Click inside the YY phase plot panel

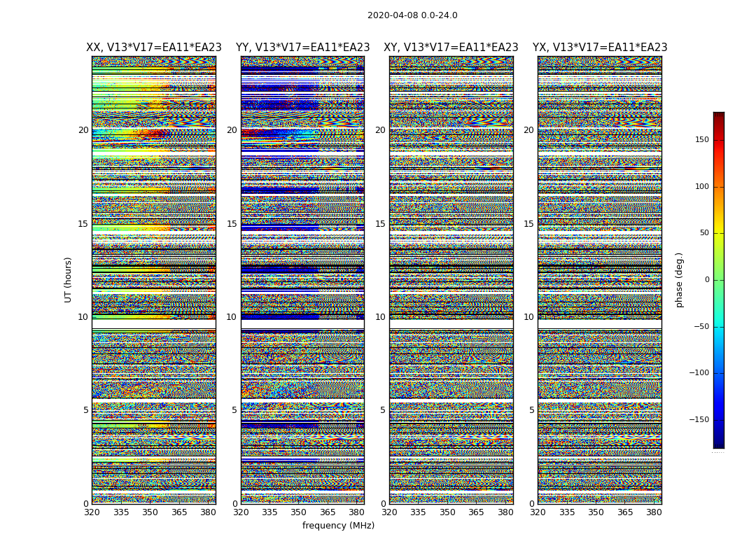(302, 280)
